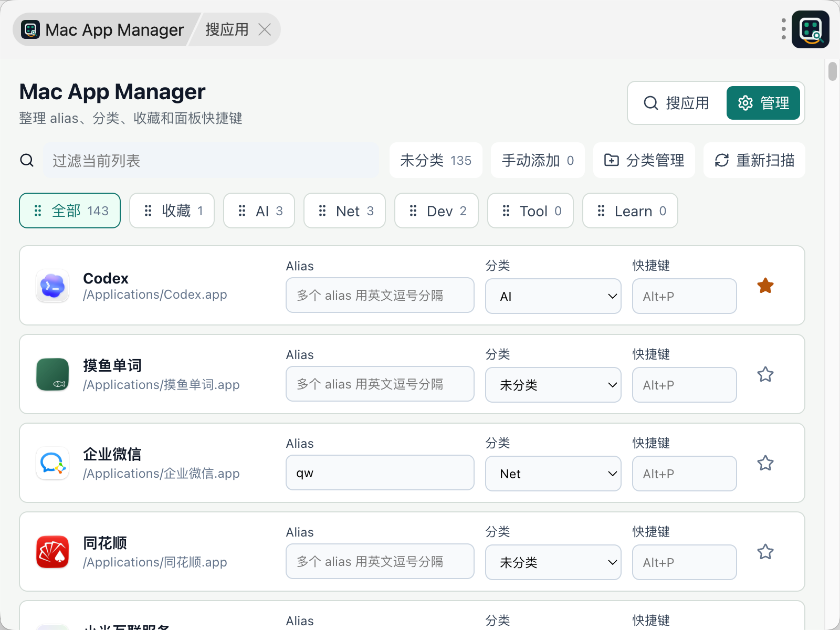Screen dimensions: 840x630
Task: Grab the drag handle on the Learn tab
Action: (x=601, y=211)
